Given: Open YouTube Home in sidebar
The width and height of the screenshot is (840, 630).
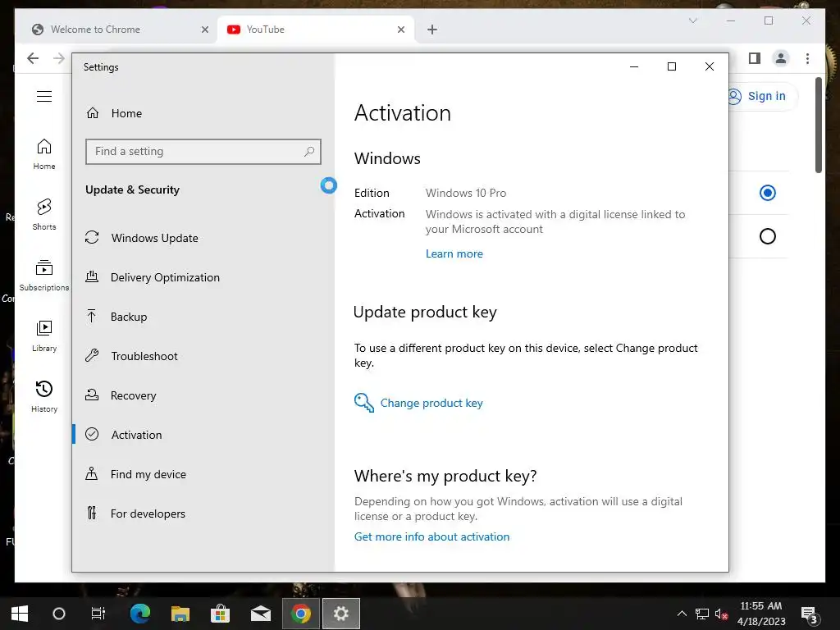Looking at the screenshot, I should pyautogui.click(x=44, y=154).
